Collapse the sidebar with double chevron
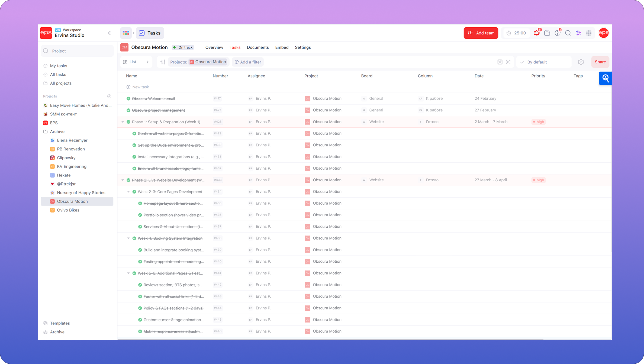Screen dimensions: 644x364 click(109, 33)
